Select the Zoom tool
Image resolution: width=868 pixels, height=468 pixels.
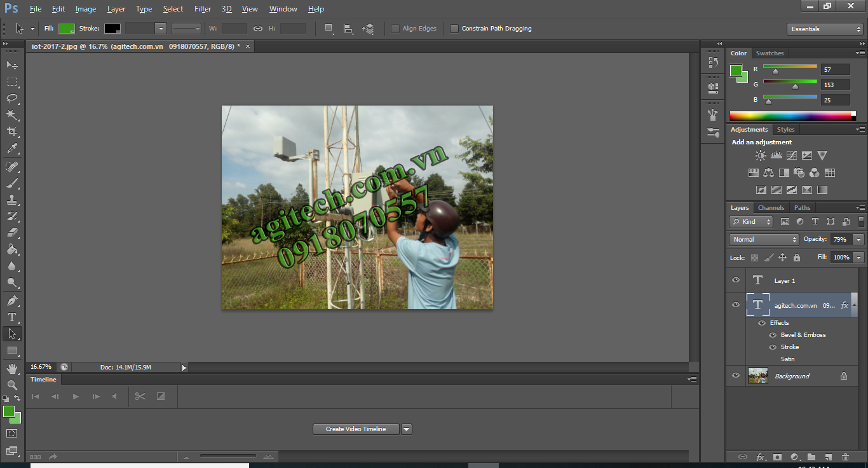point(12,385)
